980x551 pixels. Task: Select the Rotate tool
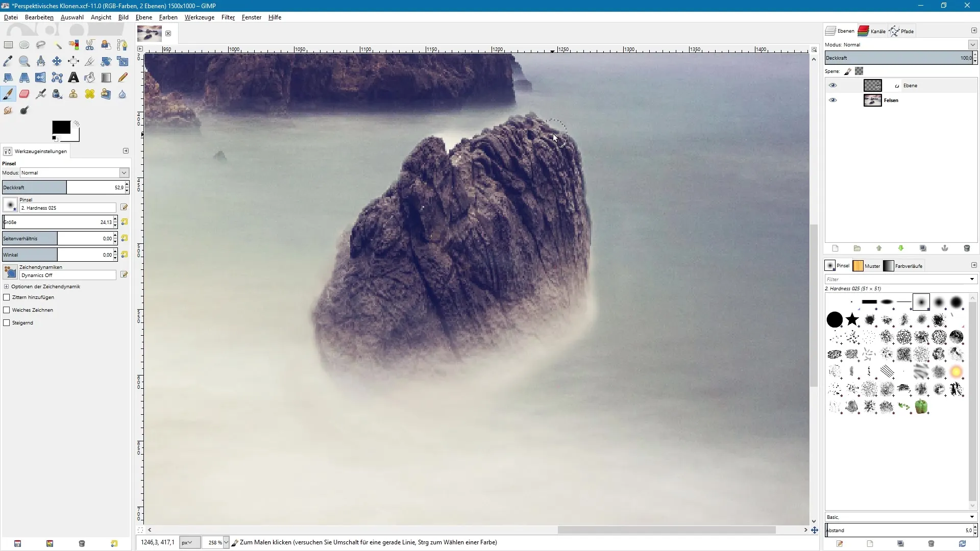click(106, 61)
